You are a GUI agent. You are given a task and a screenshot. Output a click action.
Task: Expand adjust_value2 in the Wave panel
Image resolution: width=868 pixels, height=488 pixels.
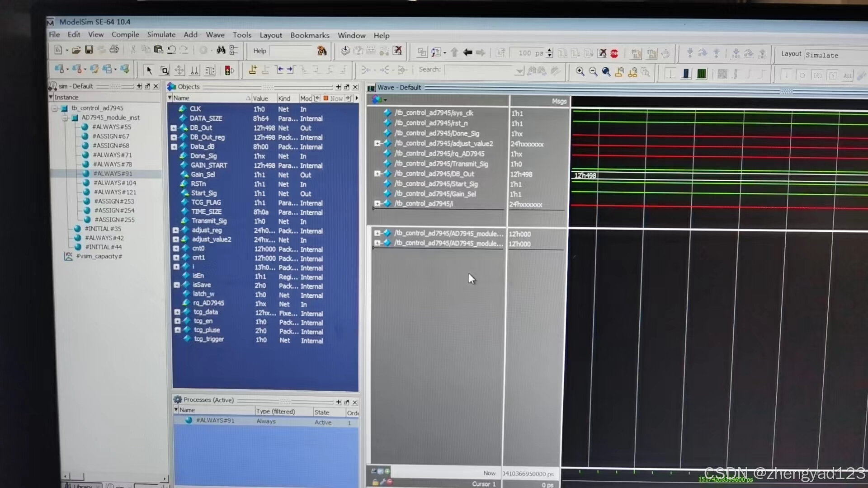(x=378, y=143)
